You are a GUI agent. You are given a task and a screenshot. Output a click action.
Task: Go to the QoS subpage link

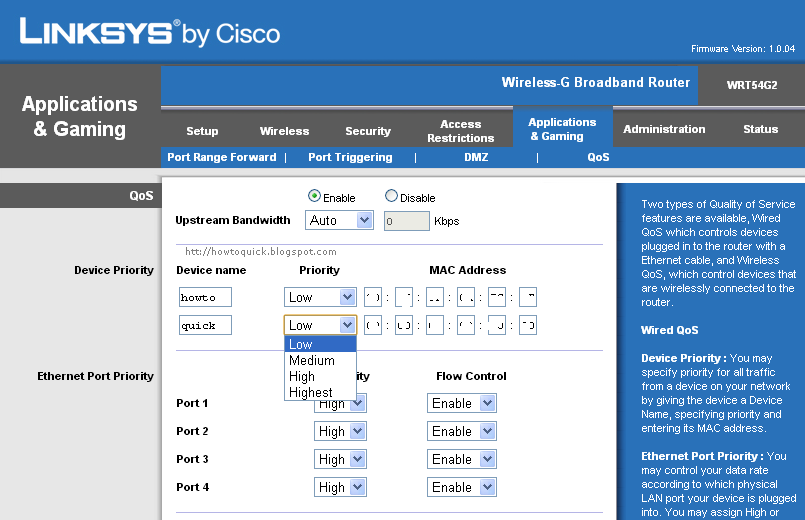(598, 157)
